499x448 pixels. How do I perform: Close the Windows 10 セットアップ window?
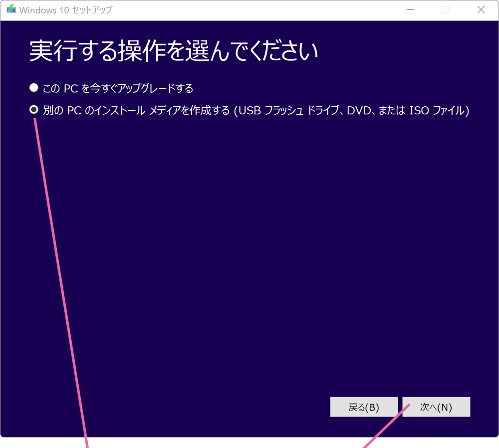point(481,10)
